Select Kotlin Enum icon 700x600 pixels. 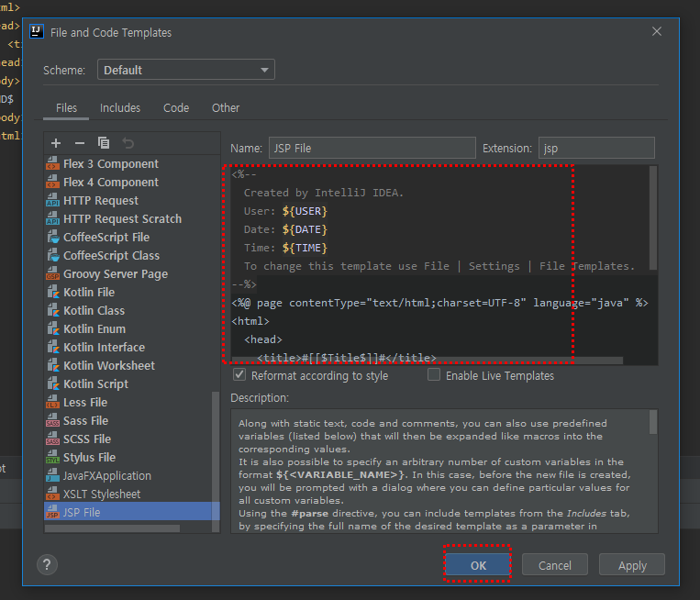tap(52, 328)
